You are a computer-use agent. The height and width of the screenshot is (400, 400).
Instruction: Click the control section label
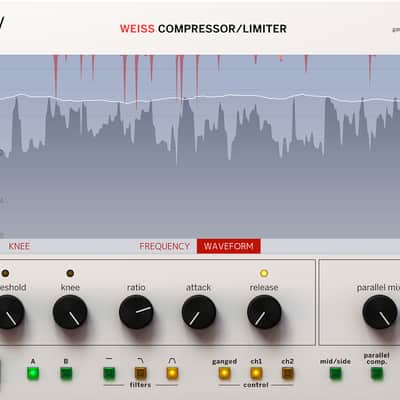256,385
